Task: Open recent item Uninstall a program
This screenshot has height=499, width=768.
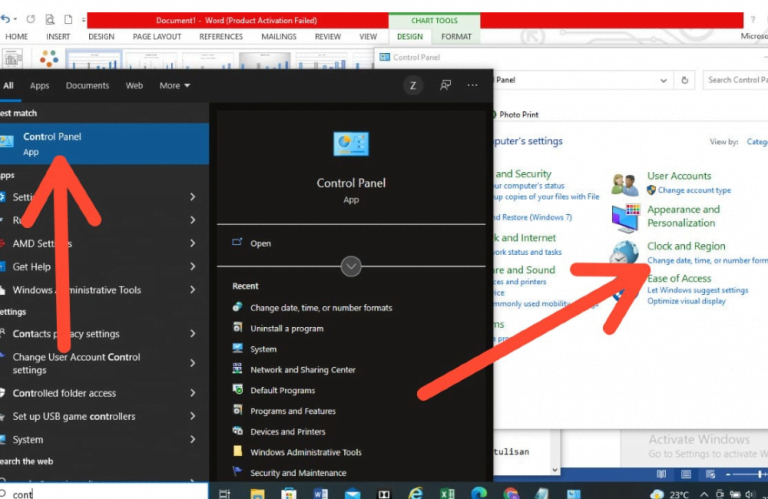Action: point(287,329)
